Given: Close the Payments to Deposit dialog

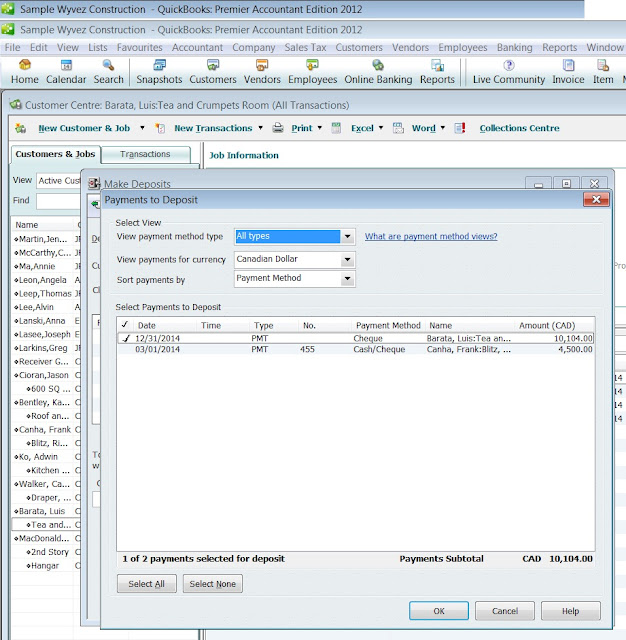Looking at the screenshot, I should [596, 200].
